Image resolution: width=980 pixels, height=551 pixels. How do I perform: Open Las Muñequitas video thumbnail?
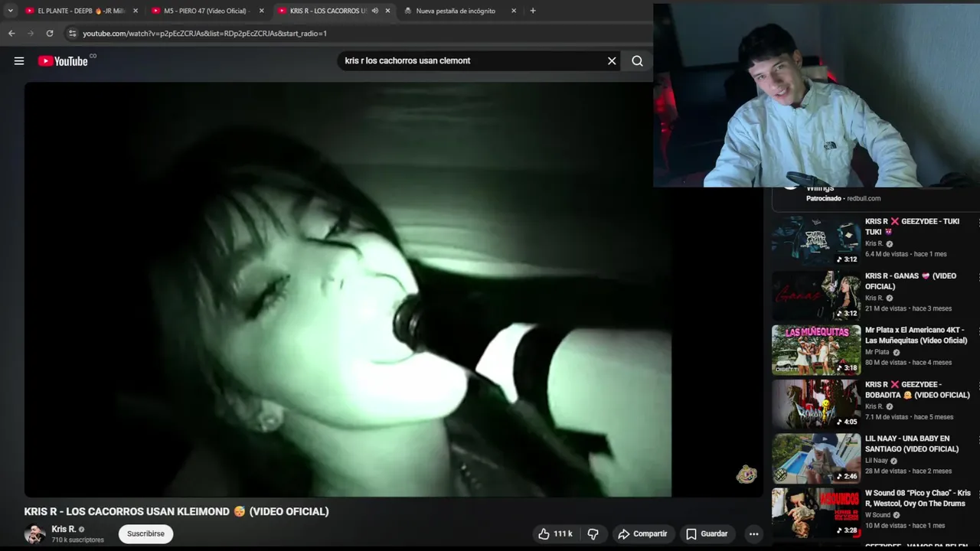click(816, 350)
